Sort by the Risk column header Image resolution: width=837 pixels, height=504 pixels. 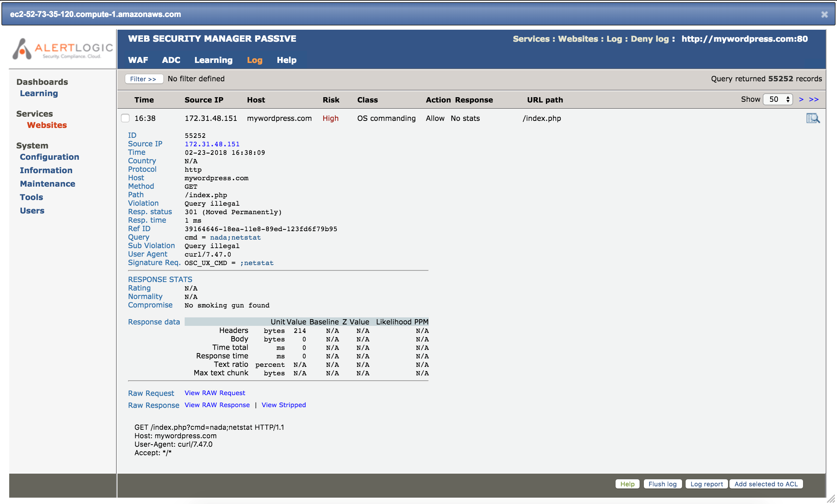pos(331,100)
